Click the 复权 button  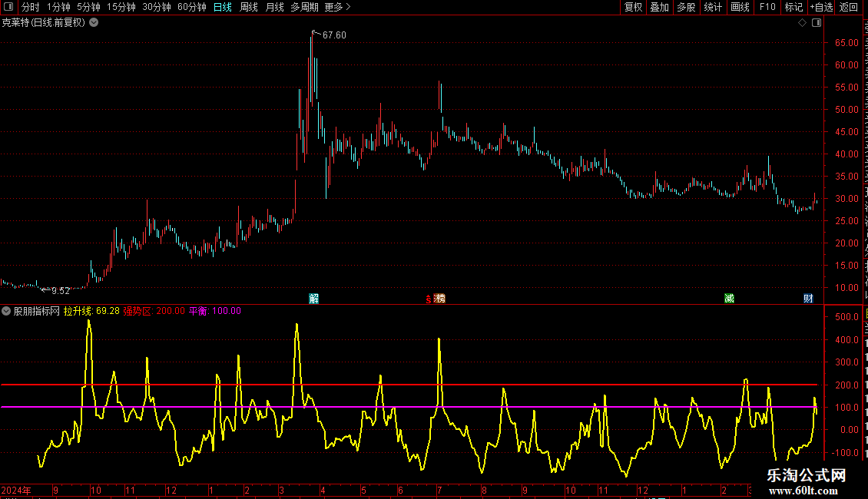click(633, 7)
